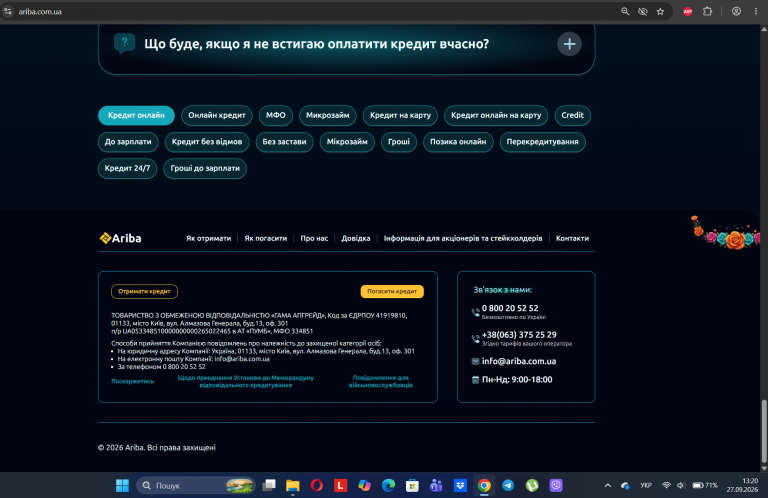
Task: Open the Меморандум відповідального кредитування link
Action: click(245, 381)
